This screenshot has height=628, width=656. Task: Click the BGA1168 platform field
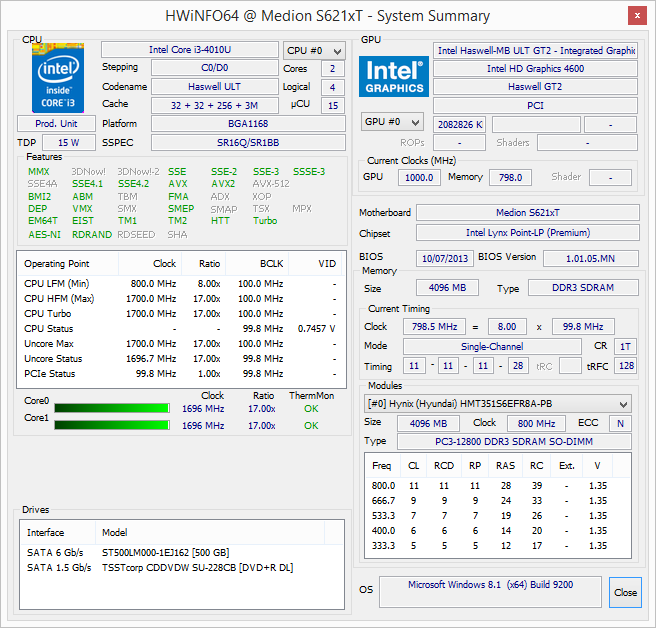coord(248,123)
